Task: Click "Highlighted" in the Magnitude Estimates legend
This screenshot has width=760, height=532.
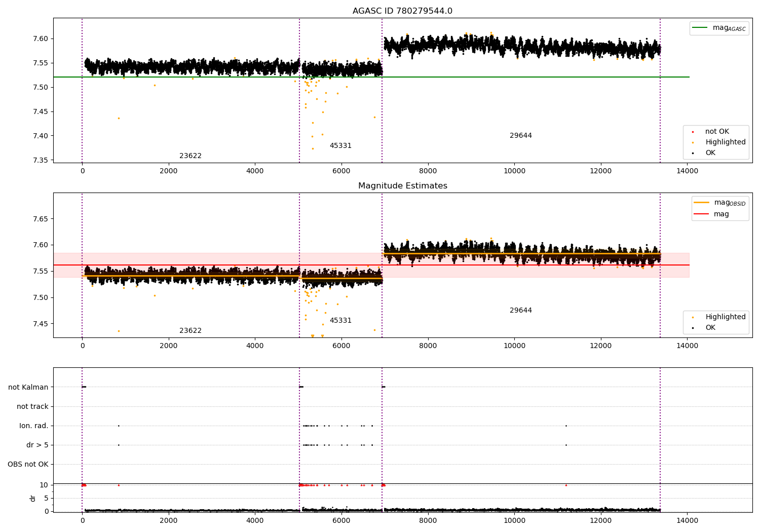Action: point(726,317)
